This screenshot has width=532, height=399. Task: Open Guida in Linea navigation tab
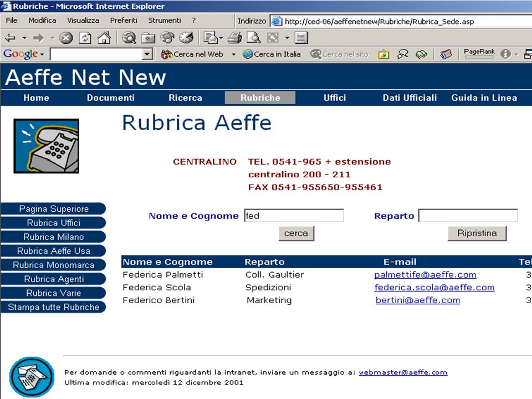point(484,98)
